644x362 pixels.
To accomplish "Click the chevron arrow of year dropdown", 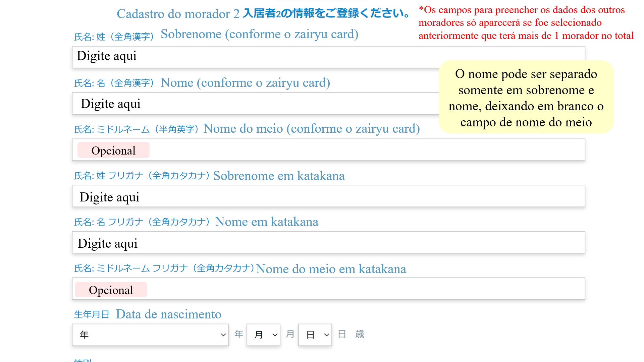I will coord(223,335).
